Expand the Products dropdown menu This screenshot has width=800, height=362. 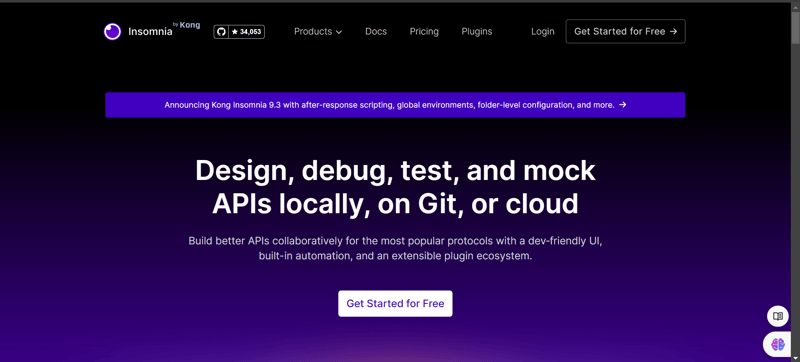pos(318,32)
